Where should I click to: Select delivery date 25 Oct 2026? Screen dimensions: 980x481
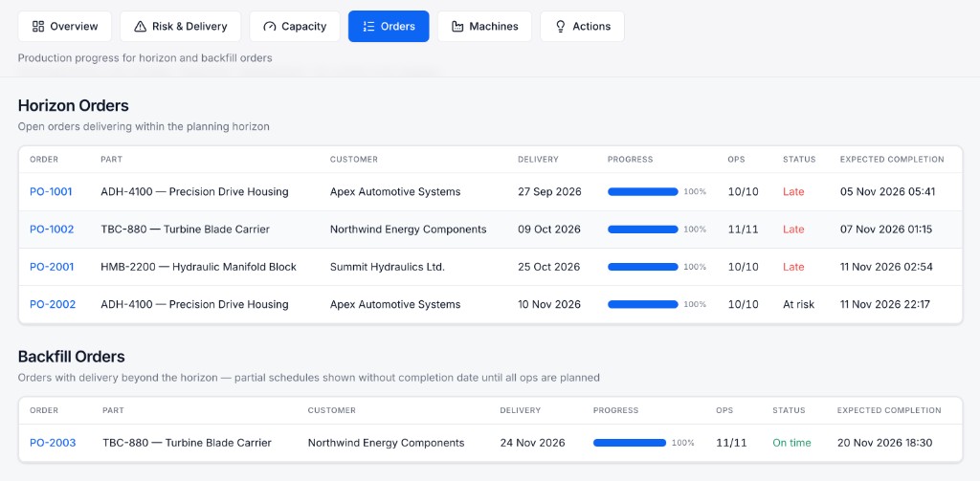549,267
